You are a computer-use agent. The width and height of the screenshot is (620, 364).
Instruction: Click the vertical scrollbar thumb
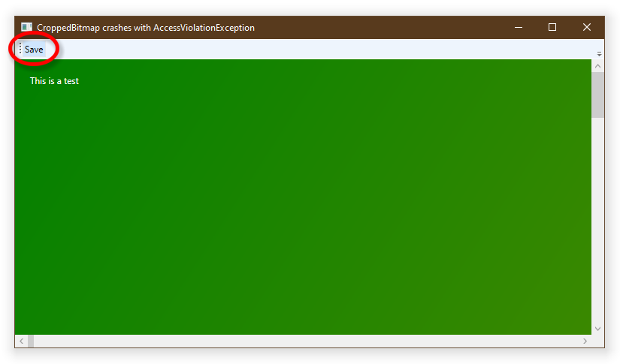point(598,95)
